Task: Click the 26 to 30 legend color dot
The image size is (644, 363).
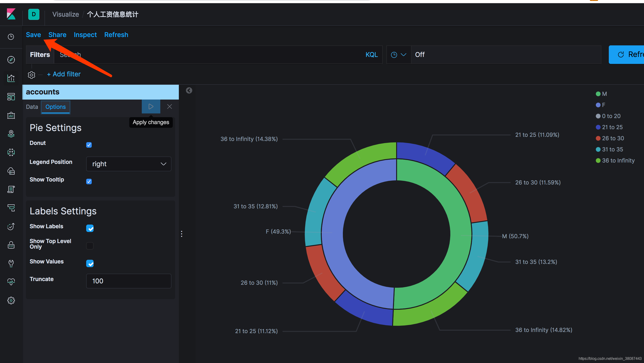Action: coord(598,138)
